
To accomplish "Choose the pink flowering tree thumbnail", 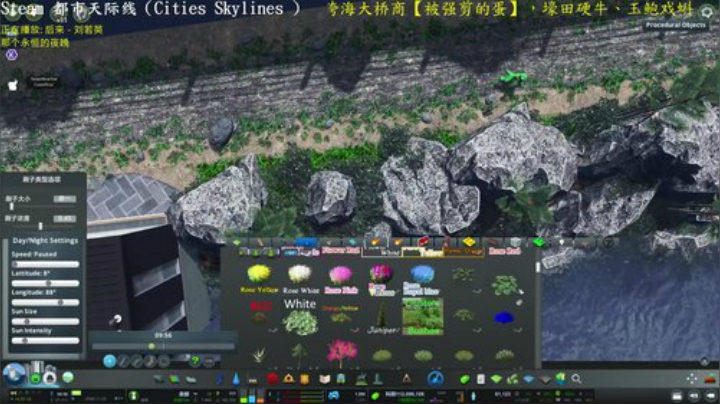I will [x=341, y=354].
